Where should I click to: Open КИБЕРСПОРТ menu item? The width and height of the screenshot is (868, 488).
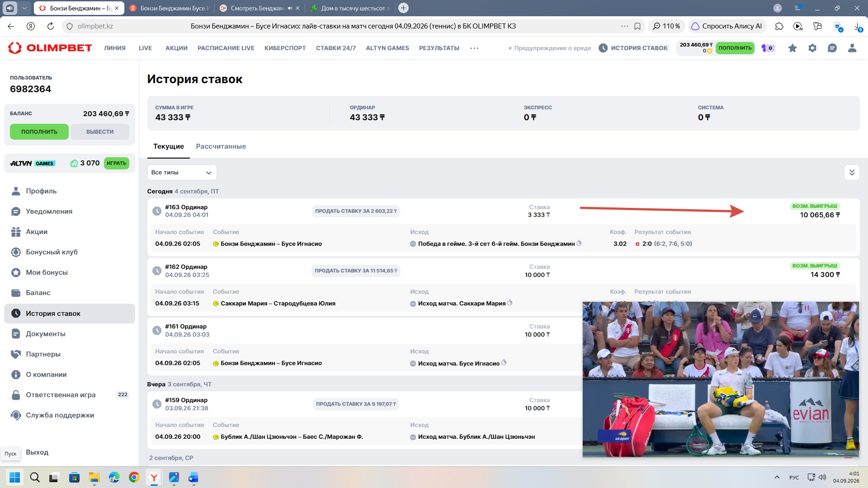(285, 48)
